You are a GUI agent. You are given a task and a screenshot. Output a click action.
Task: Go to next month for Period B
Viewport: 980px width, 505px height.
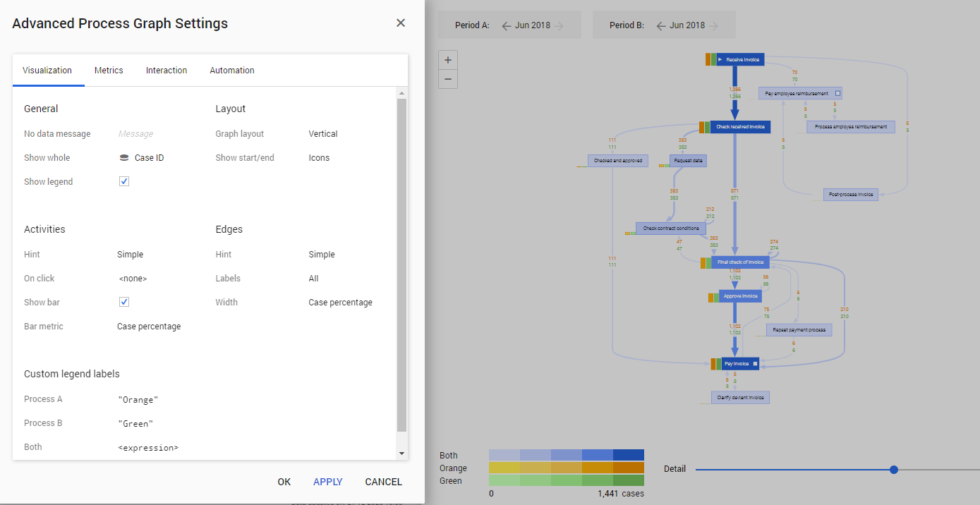pyautogui.click(x=714, y=25)
